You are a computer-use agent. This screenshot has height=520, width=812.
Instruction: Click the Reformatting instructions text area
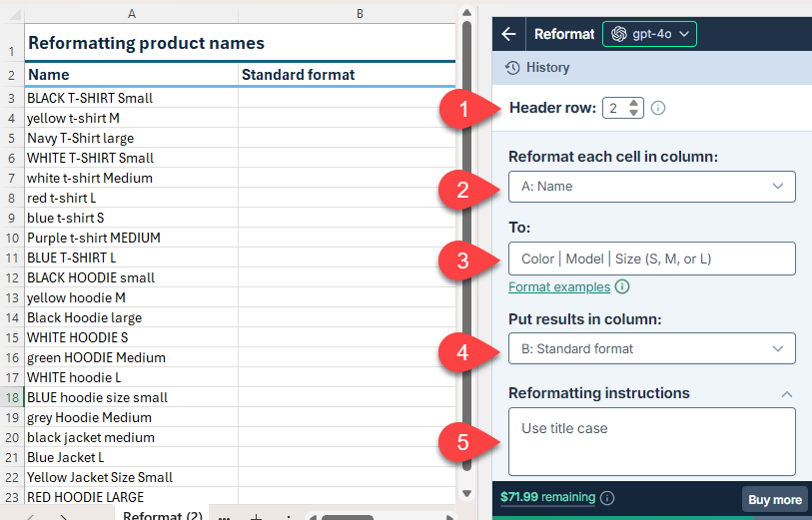coord(651,441)
